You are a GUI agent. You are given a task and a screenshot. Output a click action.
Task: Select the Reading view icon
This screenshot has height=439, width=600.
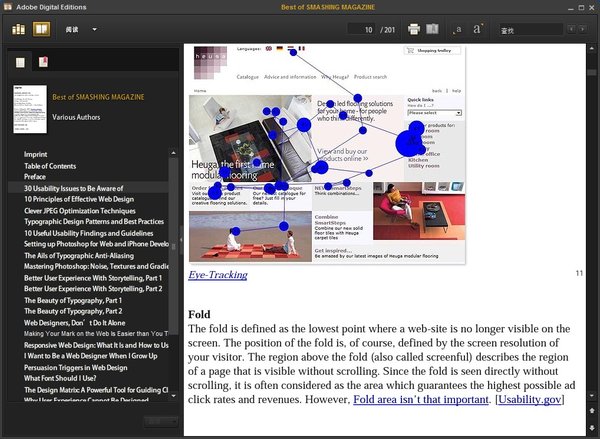(40, 29)
